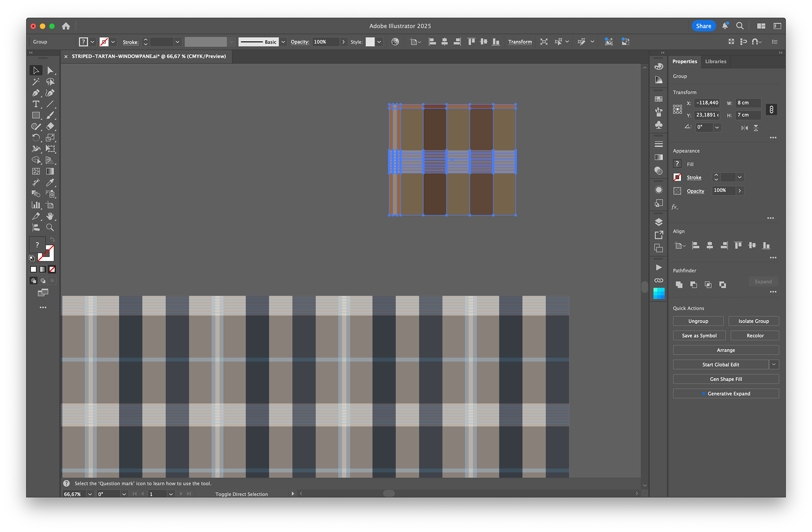Select the Magic Wand tool
The width and height of the screenshot is (812, 532).
pos(36,82)
